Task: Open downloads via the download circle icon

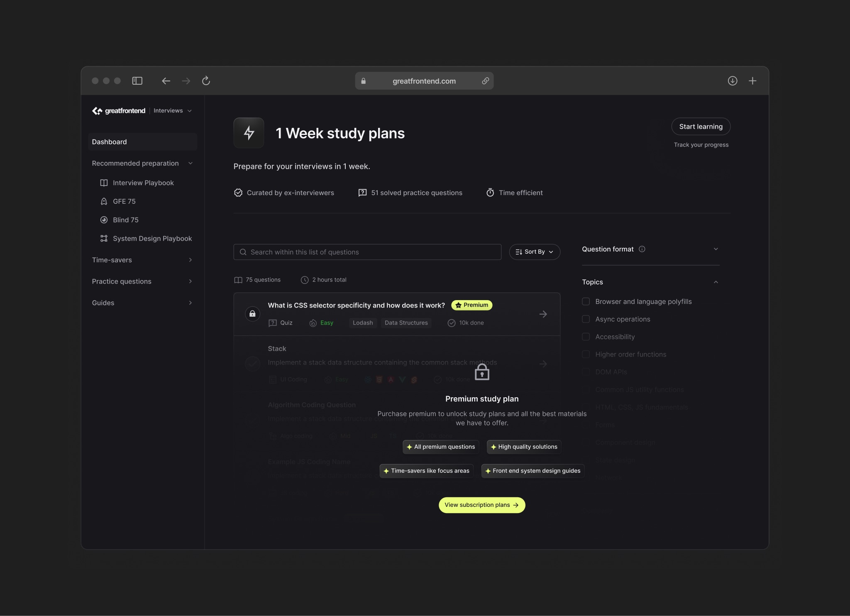Action: point(733,81)
